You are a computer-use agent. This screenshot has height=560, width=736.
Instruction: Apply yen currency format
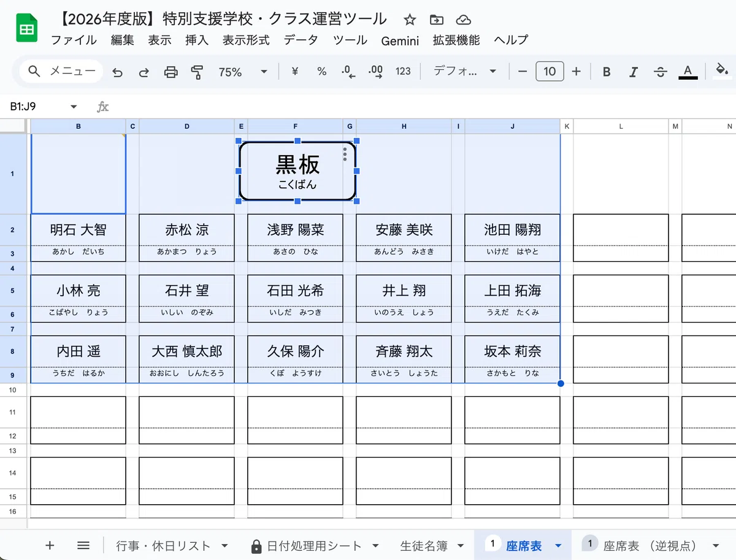click(294, 72)
